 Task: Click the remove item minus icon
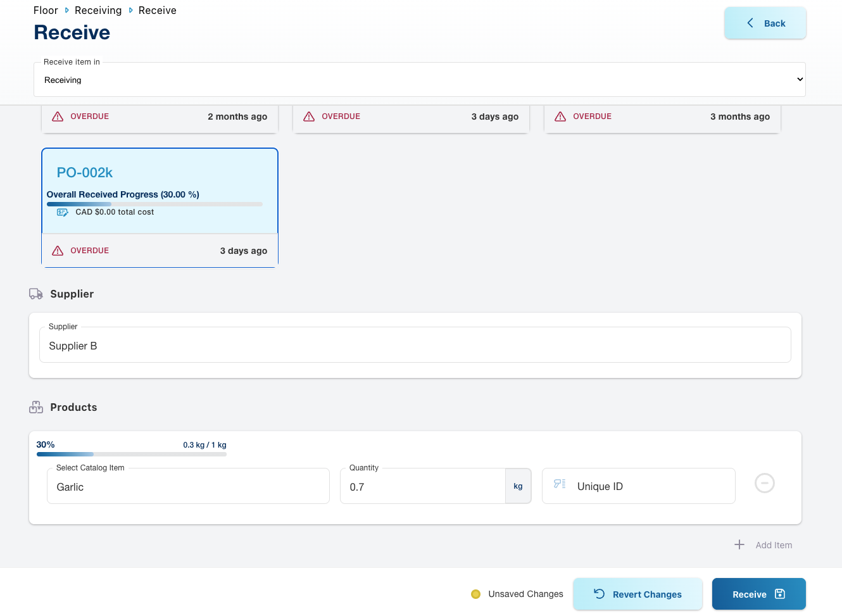764,483
